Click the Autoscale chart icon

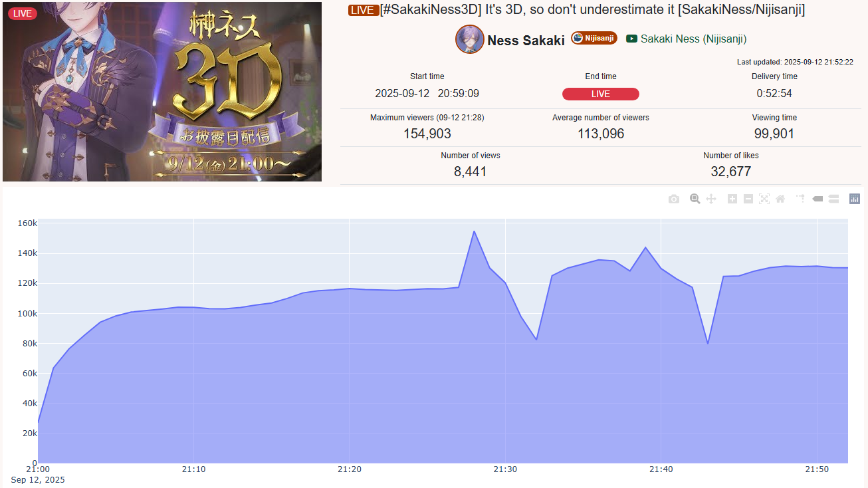coord(764,199)
